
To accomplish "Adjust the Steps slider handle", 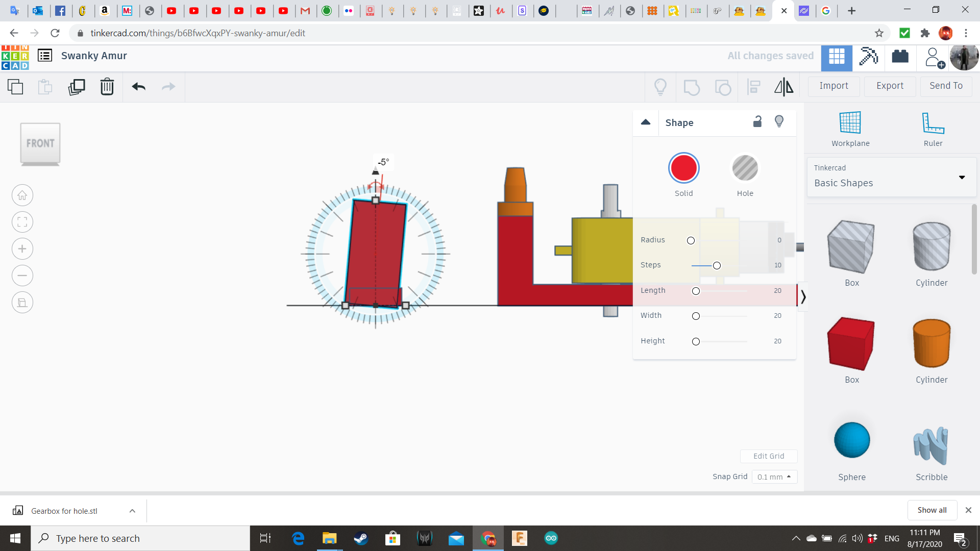I will (717, 265).
